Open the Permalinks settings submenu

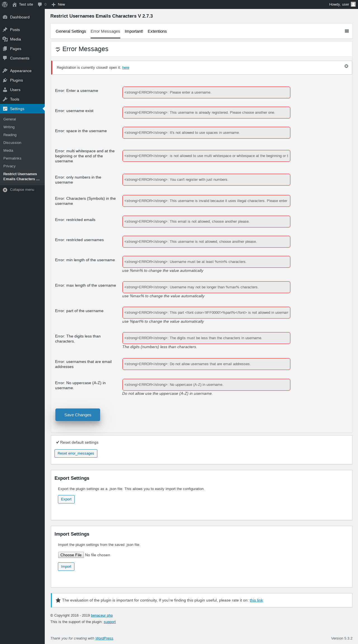(x=12, y=158)
